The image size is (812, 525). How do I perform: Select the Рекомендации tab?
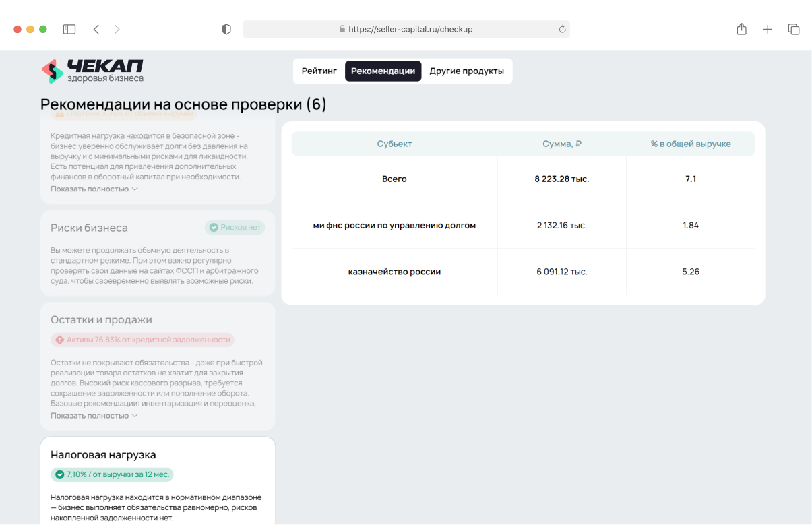[383, 71]
